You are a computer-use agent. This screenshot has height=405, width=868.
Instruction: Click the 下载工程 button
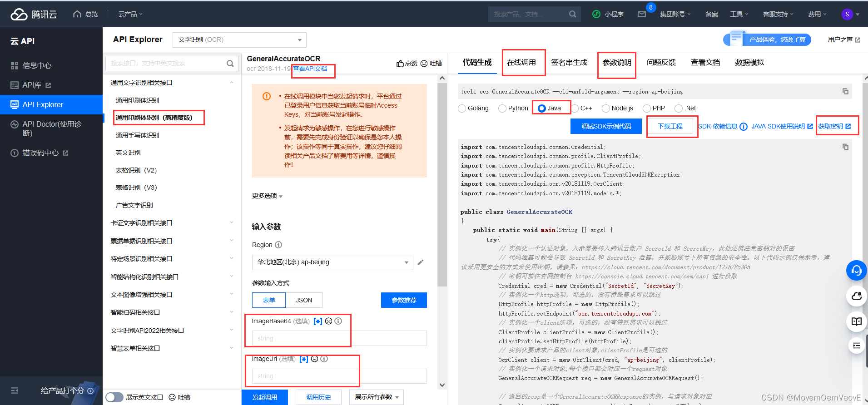670,126
